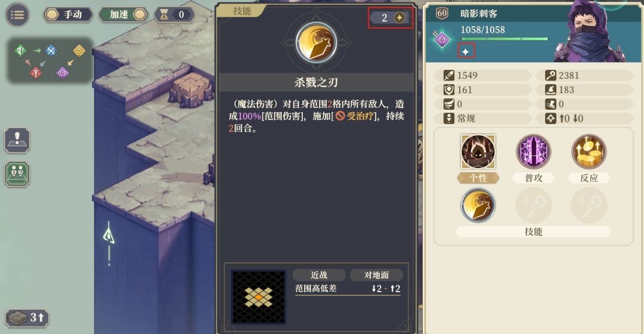Image resolution: width=644 pixels, height=334 pixels.
Task: Click the 近战 melee tag
Action: pyautogui.click(x=318, y=275)
